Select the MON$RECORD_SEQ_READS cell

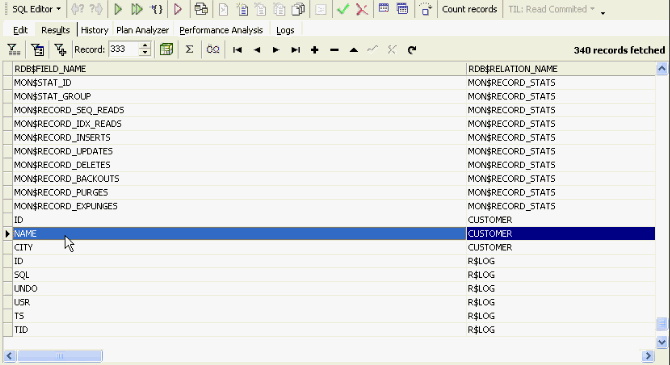(239, 110)
